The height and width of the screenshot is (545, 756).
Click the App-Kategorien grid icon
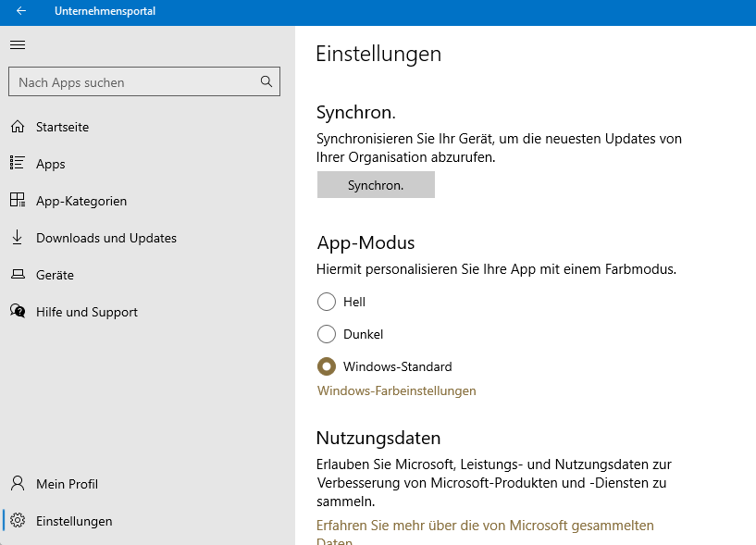[17, 201]
